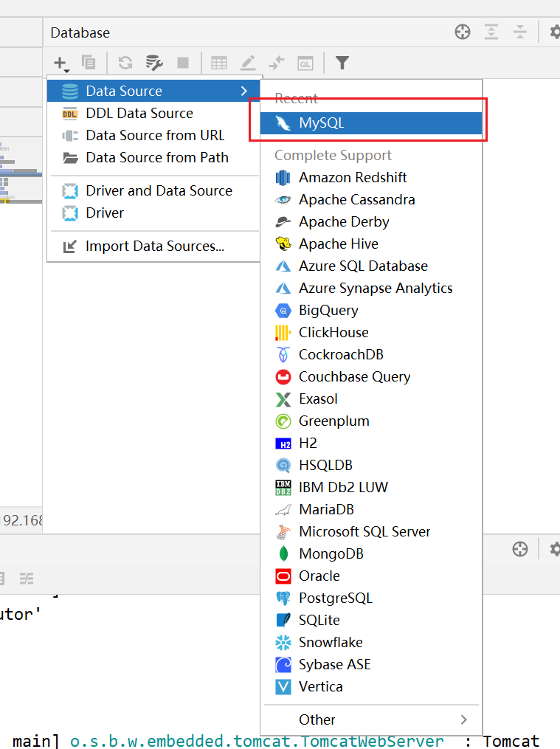The image size is (560, 749).
Task: Click the soft-wrap icon in the console gutter
Action: 27,579
